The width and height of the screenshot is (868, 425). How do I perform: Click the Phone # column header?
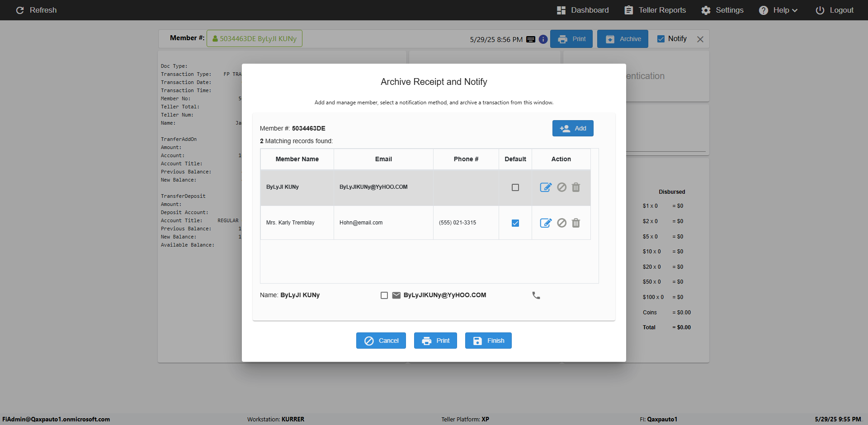coord(466,159)
